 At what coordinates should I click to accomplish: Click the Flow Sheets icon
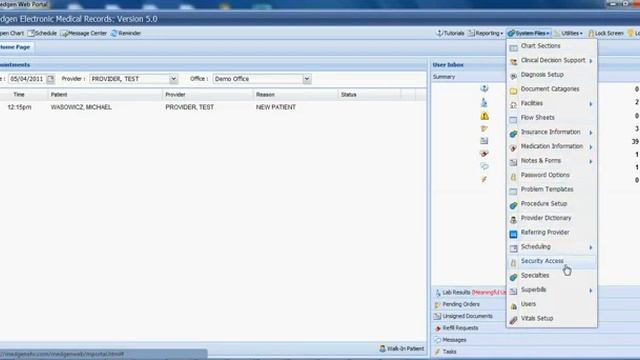(x=513, y=119)
